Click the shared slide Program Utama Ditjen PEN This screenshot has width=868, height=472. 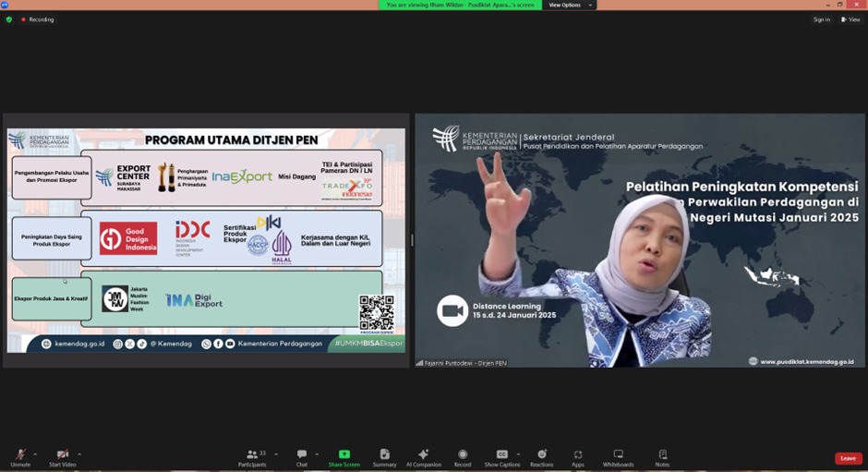[206, 240]
